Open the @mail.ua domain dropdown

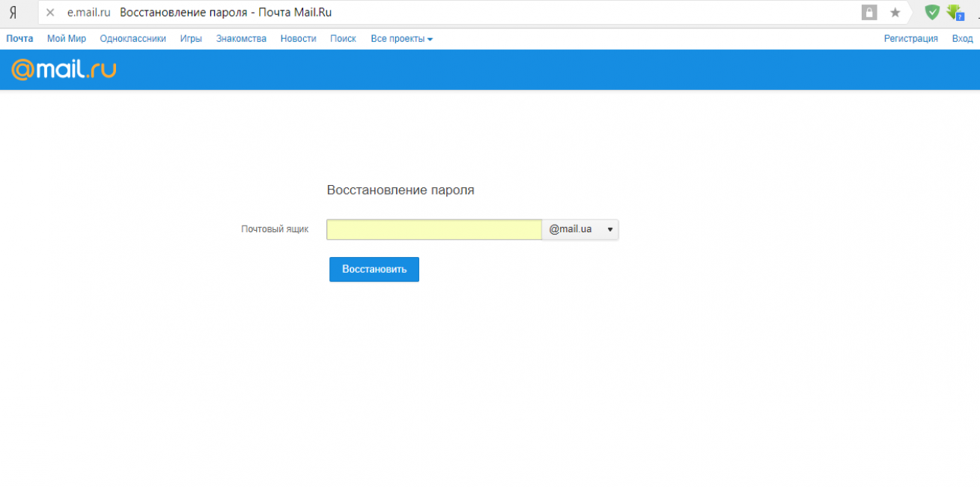point(580,229)
